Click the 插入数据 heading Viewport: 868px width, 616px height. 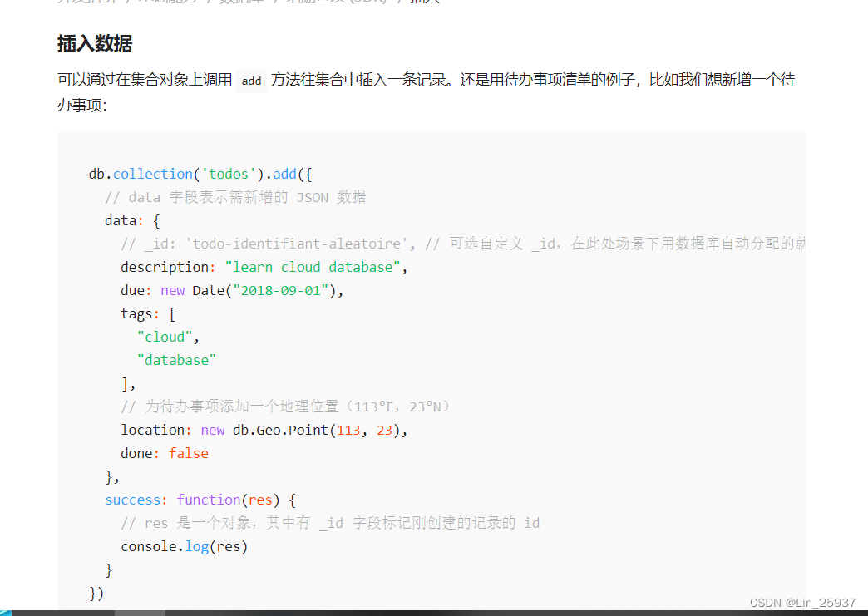(x=95, y=43)
